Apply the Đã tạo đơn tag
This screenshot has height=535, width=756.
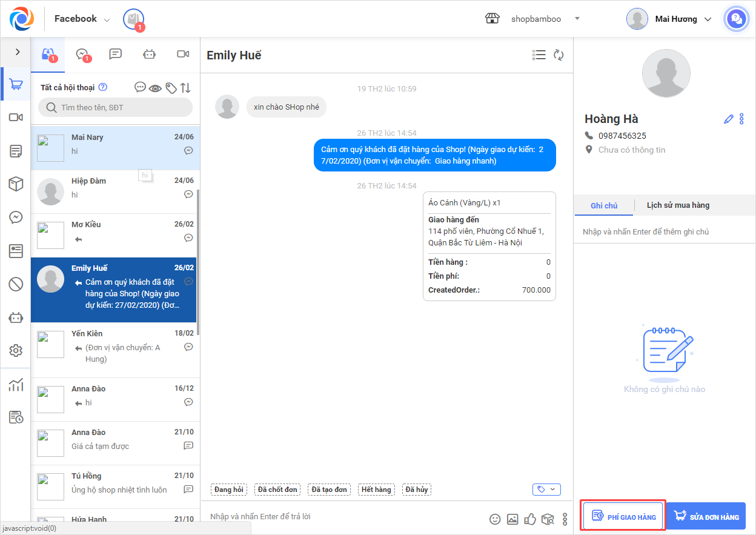pos(328,489)
